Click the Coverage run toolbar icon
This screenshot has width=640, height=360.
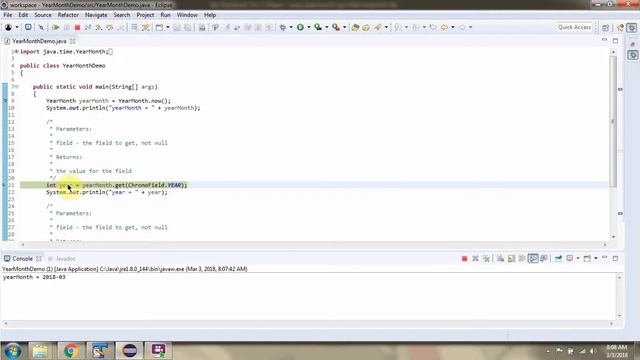pyautogui.click(x=318, y=27)
